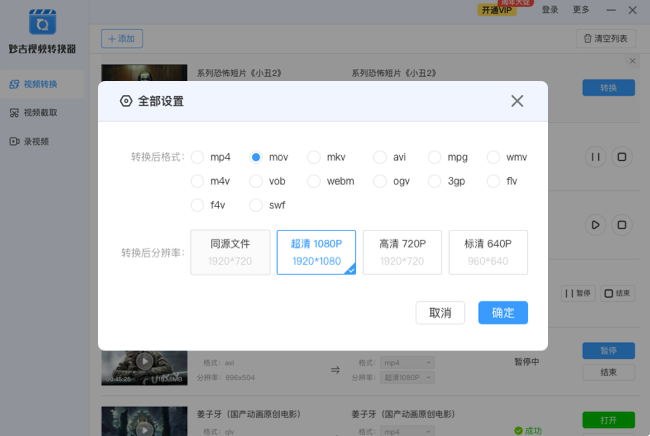The height and width of the screenshot is (436, 650).
Task: Click the small 暂停 button with bars icon
Action: (578, 293)
